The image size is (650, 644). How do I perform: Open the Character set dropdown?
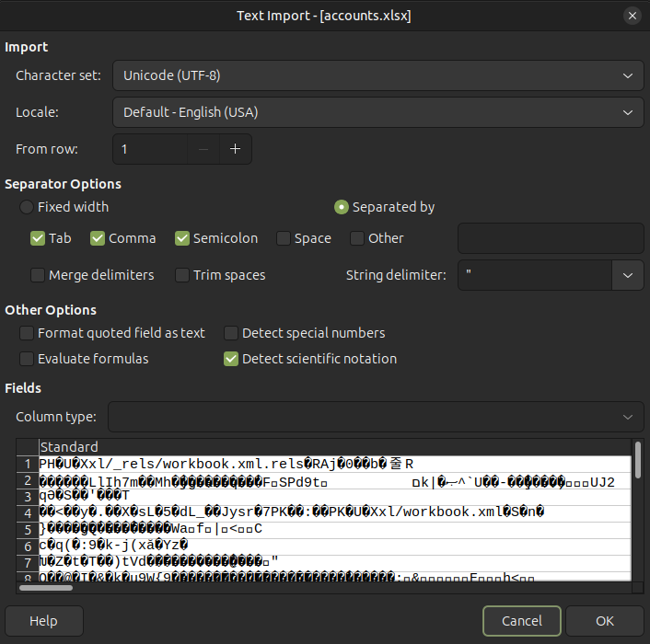377,75
